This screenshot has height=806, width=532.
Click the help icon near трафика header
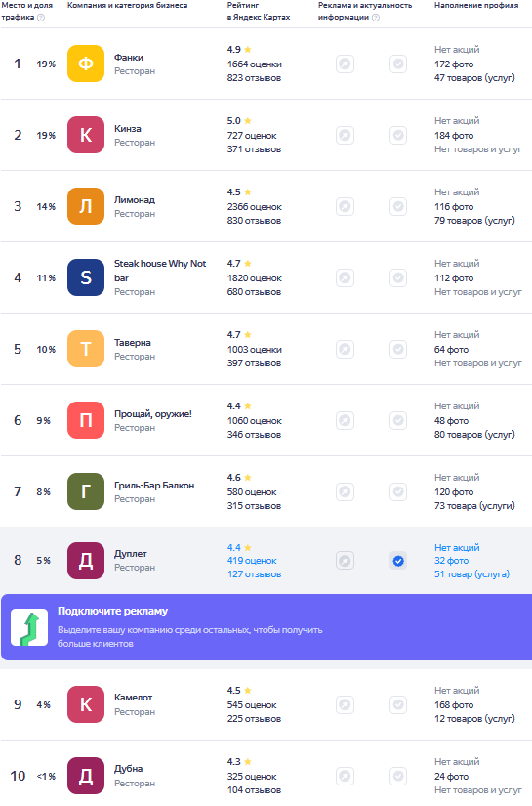click(41, 18)
